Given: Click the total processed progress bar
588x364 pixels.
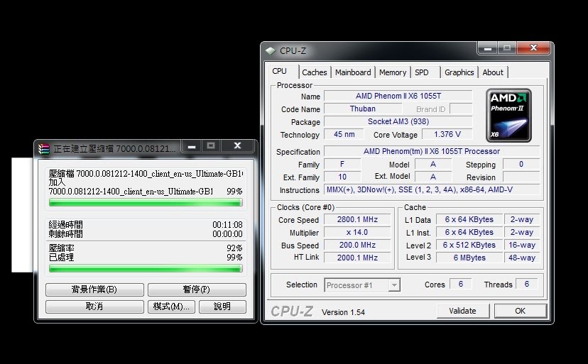Looking at the screenshot, I should point(146,268).
